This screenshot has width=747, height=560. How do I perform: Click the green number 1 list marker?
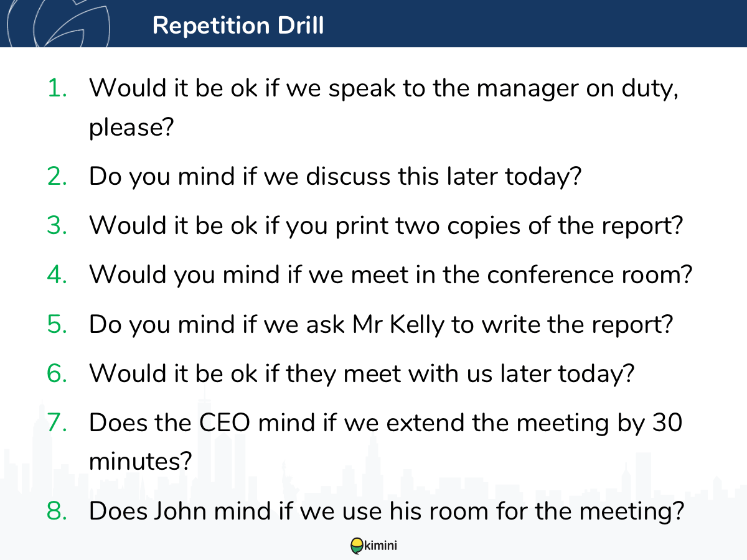click(x=57, y=88)
